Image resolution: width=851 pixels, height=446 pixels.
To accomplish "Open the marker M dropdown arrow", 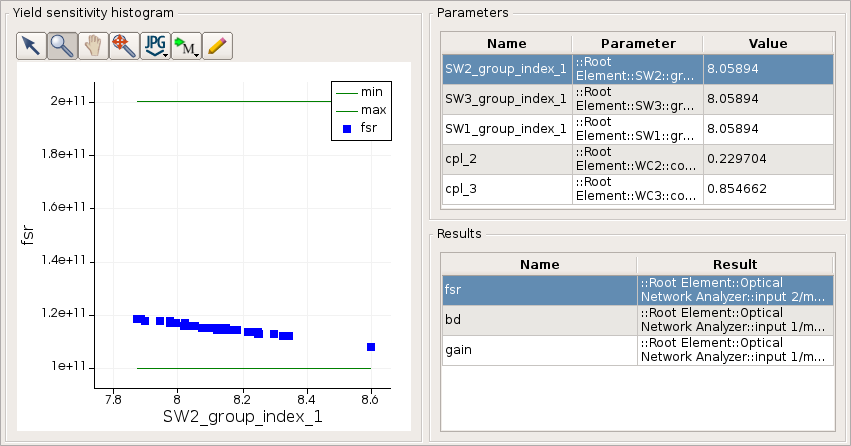I will pos(196,55).
